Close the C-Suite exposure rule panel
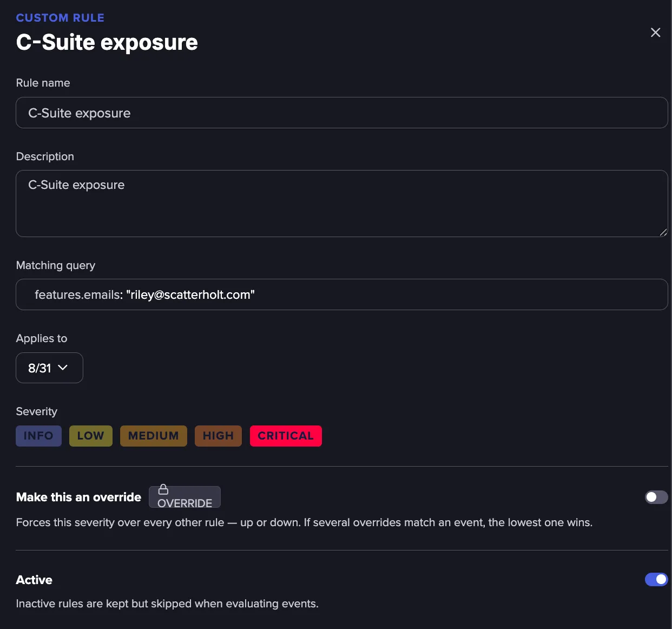Image resolution: width=672 pixels, height=629 pixels. [x=655, y=32]
